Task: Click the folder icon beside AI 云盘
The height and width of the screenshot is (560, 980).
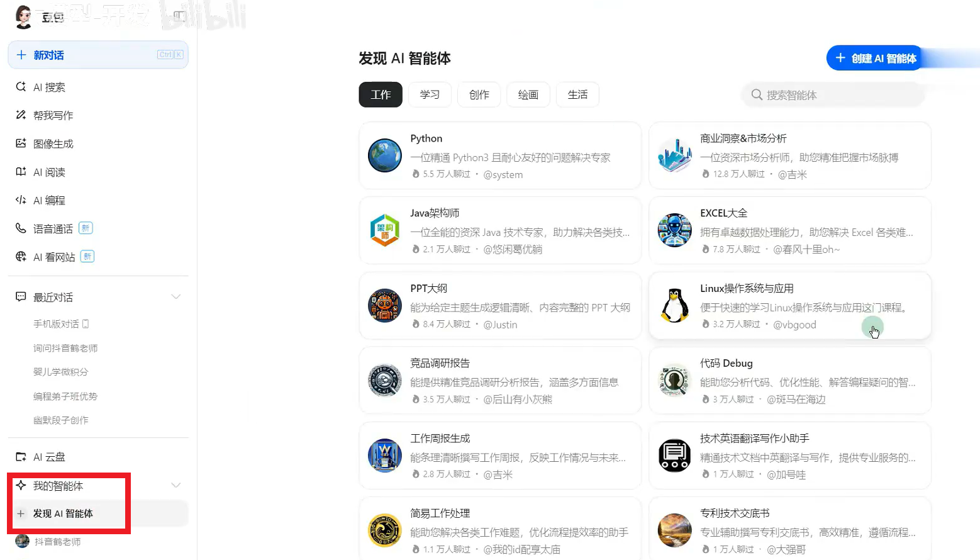Action: (x=21, y=457)
